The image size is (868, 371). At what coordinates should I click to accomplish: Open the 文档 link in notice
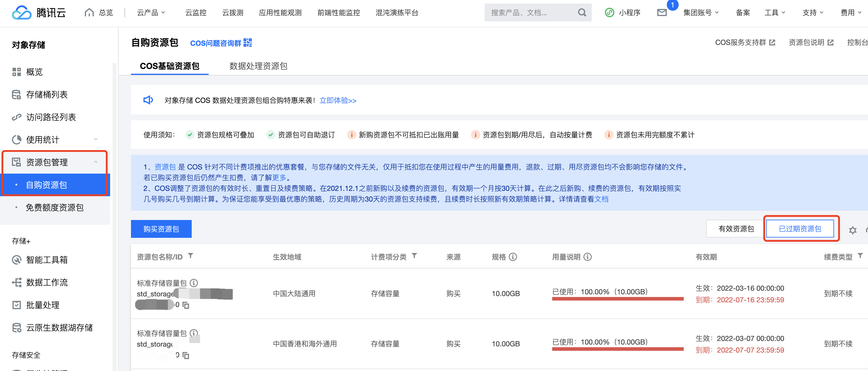click(x=602, y=199)
